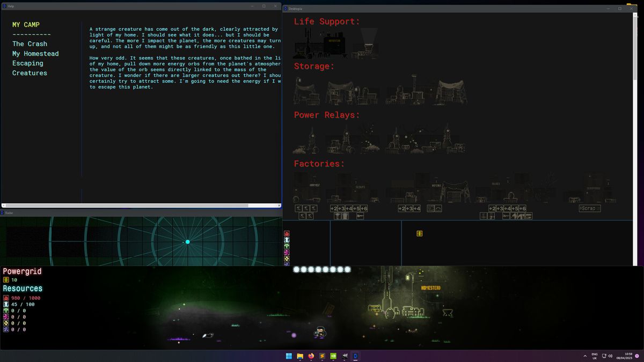Click the Powergrid battery icon
The height and width of the screenshot is (362, 644).
6,280
